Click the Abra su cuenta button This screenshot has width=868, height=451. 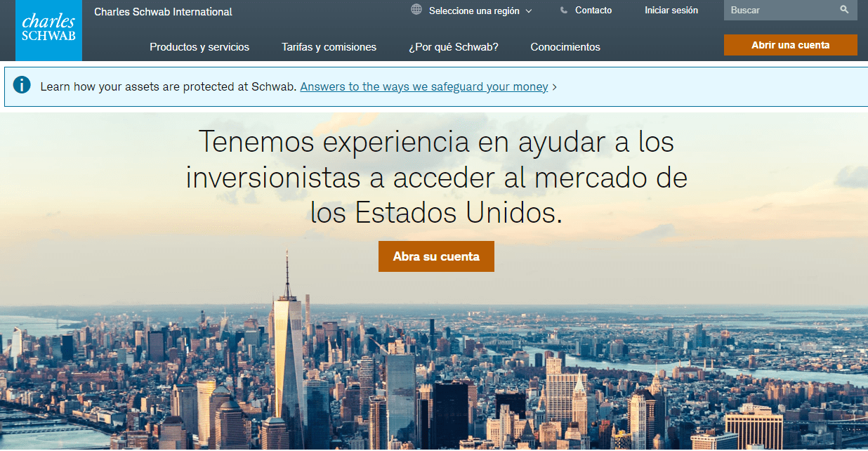point(436,256)
